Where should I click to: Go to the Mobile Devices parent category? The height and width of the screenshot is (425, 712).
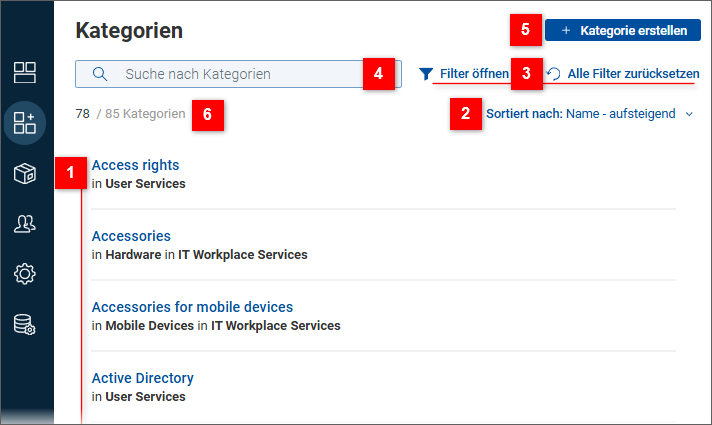pos(149,326)
